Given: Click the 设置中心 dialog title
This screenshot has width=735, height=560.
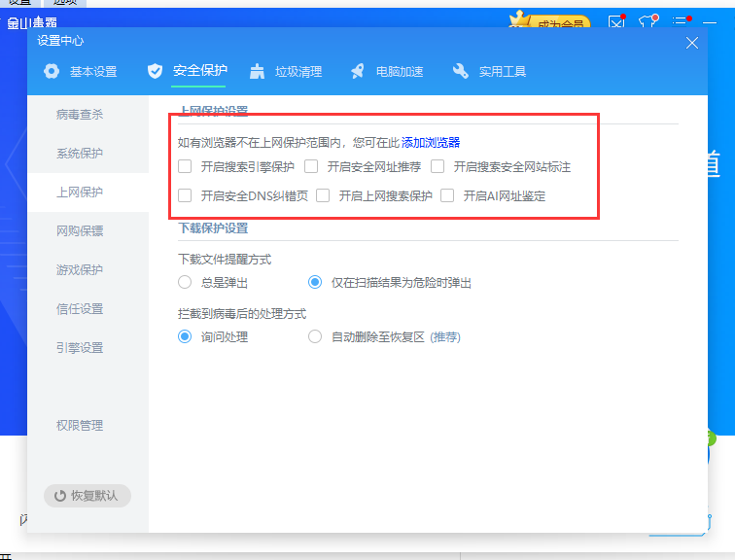Looking at the screenshot, I should [x=60, y=41].
